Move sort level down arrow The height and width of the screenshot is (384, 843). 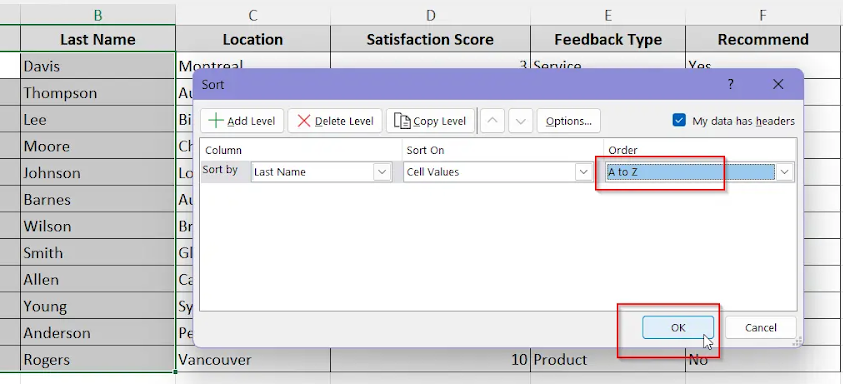pyautogui.click(x=520, y=121)
